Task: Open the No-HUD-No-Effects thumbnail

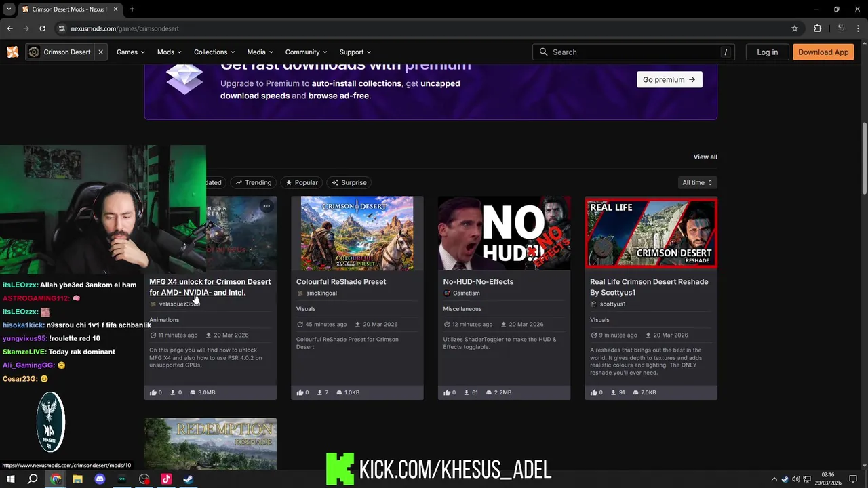Action: coord(504,233)
